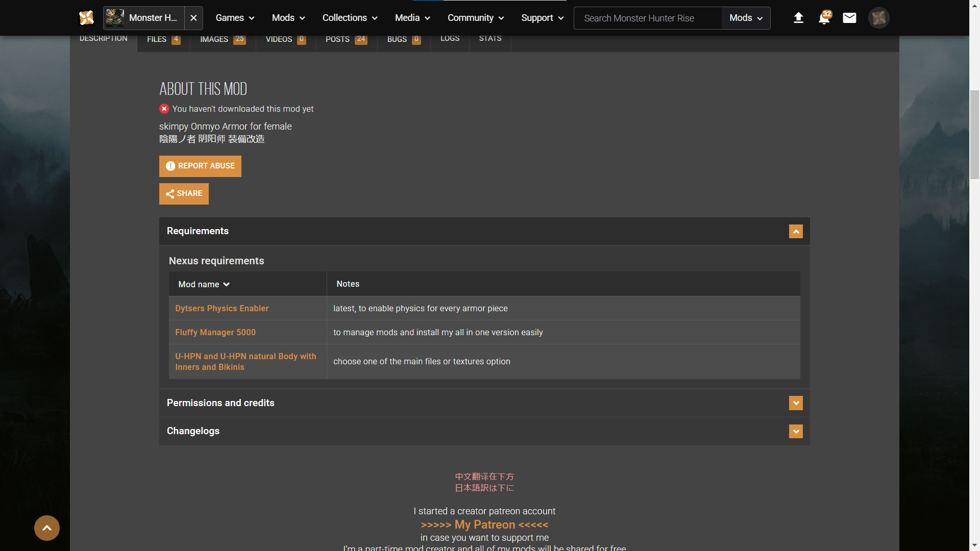Click the 'latest, to enable physics' note

421,308
